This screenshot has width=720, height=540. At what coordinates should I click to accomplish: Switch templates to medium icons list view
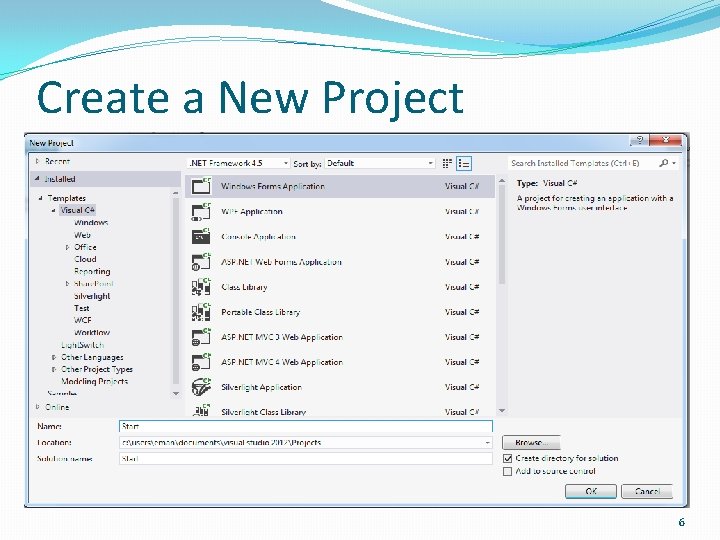(x=464, y=163)
